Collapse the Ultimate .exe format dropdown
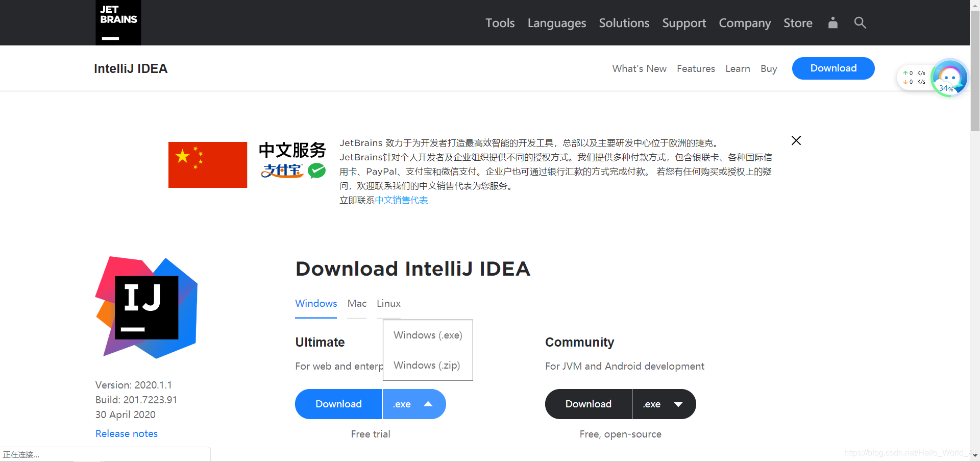 [414, 404]
